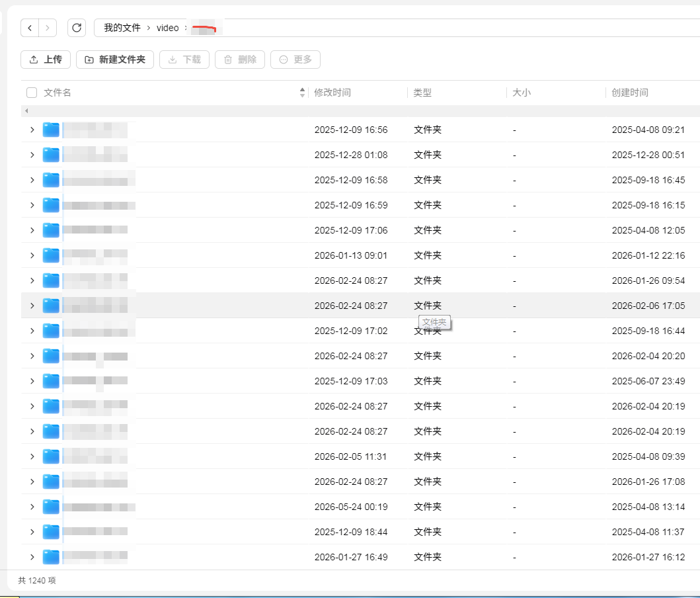This screenshot has width=700, height=598.
Task: Open folder icon in the 2026-02-05 11:31 row
Action: [x=51, y=456]
